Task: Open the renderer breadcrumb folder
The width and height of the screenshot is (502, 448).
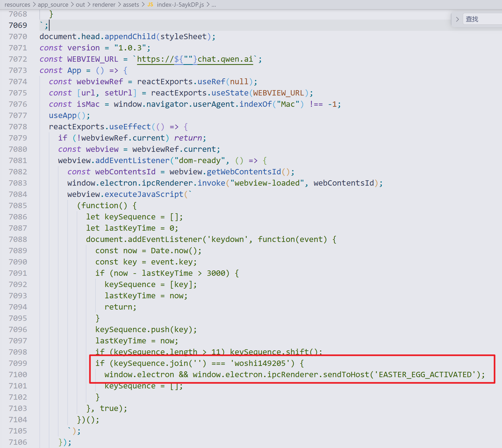Action: coord(104,5)
